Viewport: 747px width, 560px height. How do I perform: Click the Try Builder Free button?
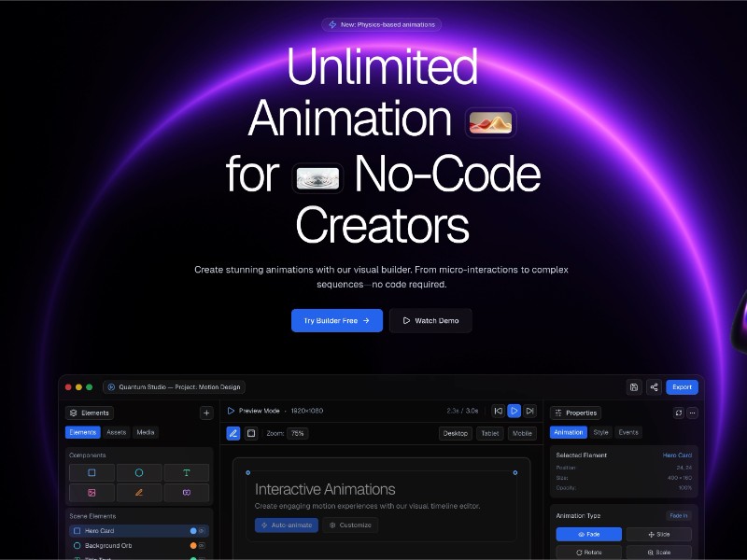(x=337, y=320)
